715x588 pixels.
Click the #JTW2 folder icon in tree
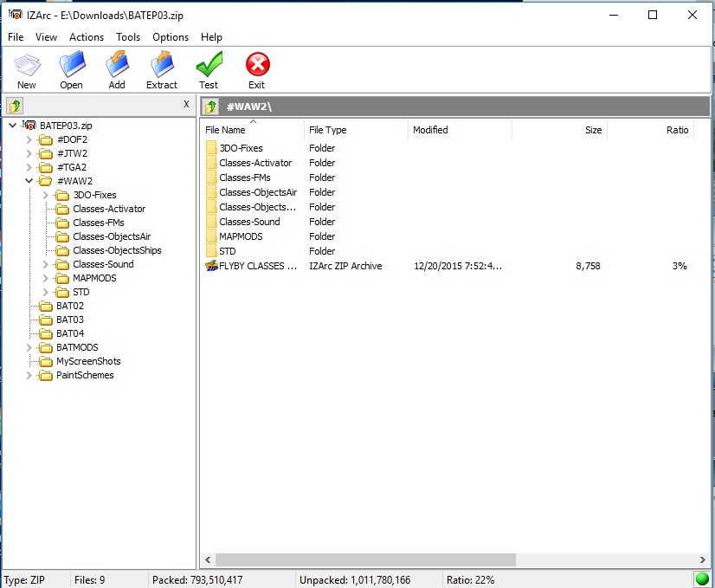(46, 153)
